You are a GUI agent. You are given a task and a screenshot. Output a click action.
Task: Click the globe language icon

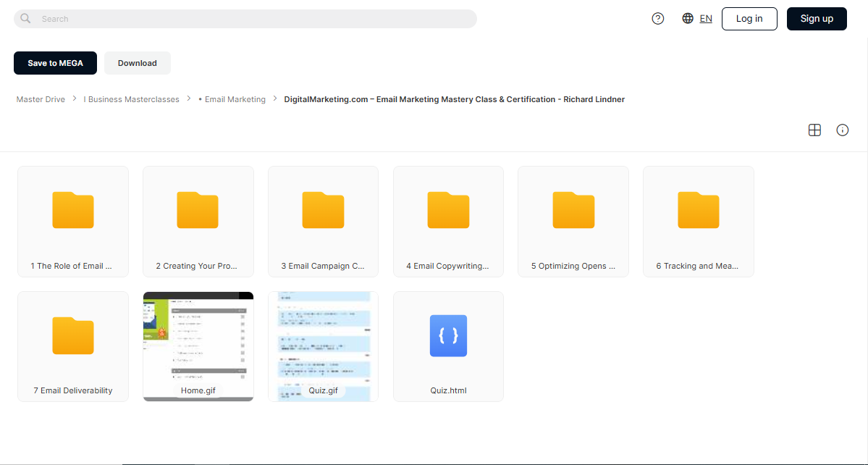click(x=688, y=18)
